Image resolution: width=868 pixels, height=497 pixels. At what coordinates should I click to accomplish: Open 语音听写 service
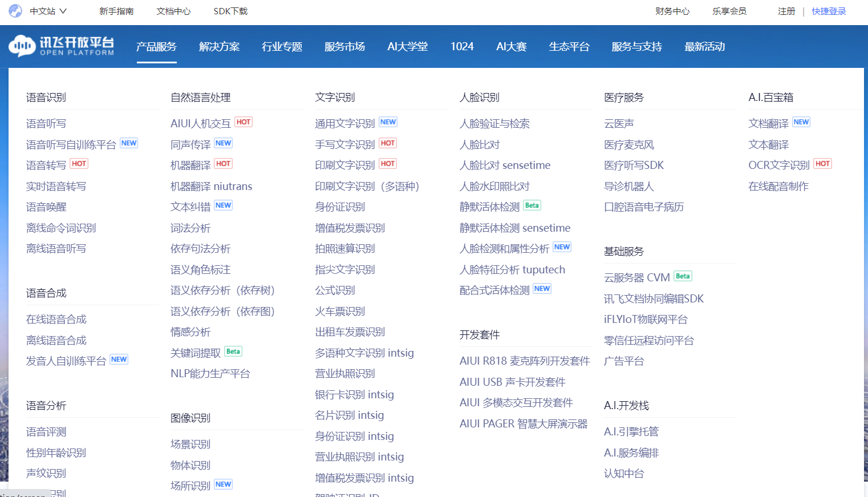point(46,123)
